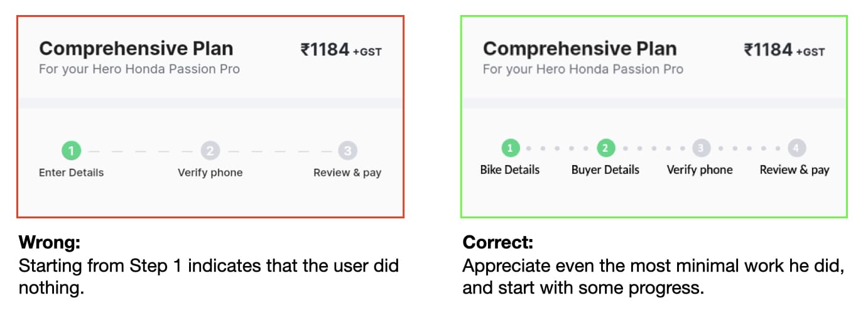Click green step 2 circle above Buyer Details
The height and width of the screenshot is (315, 868).
point(605,148)
